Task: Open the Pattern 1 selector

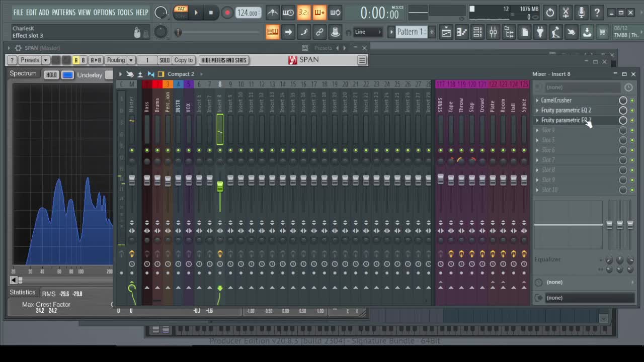Action: coord(411,32)
